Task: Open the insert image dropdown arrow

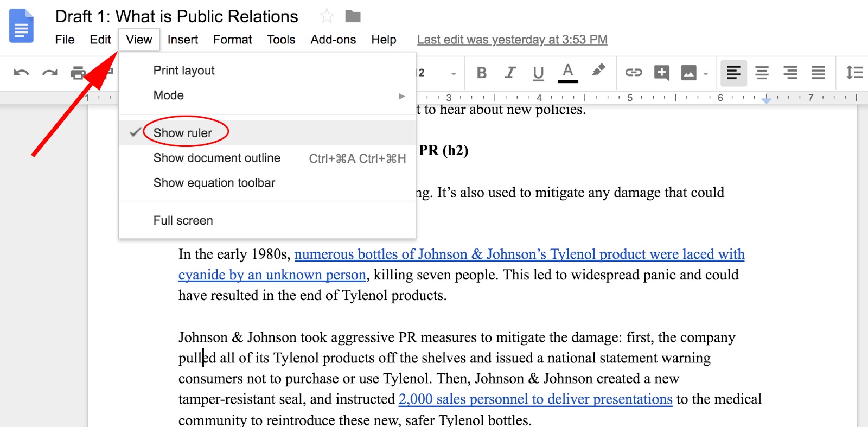Action: (x=705, y=74)
